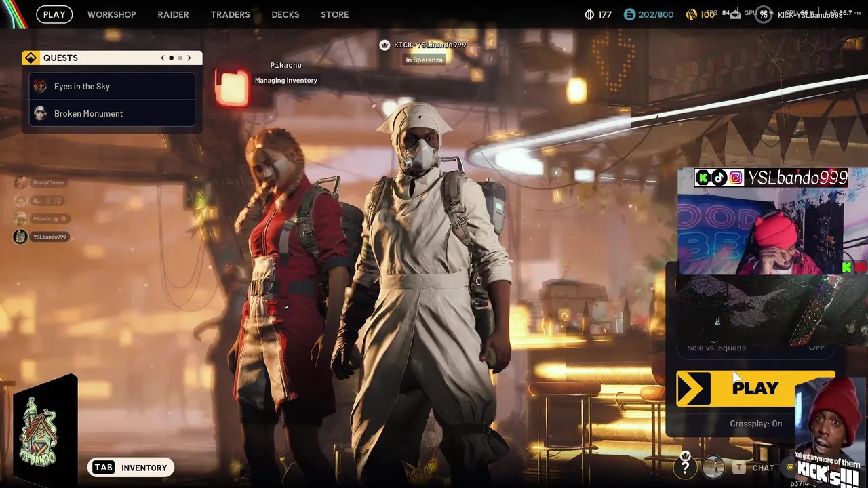
Task: Select the second quests page dot
Action: [x=180, y=58]
